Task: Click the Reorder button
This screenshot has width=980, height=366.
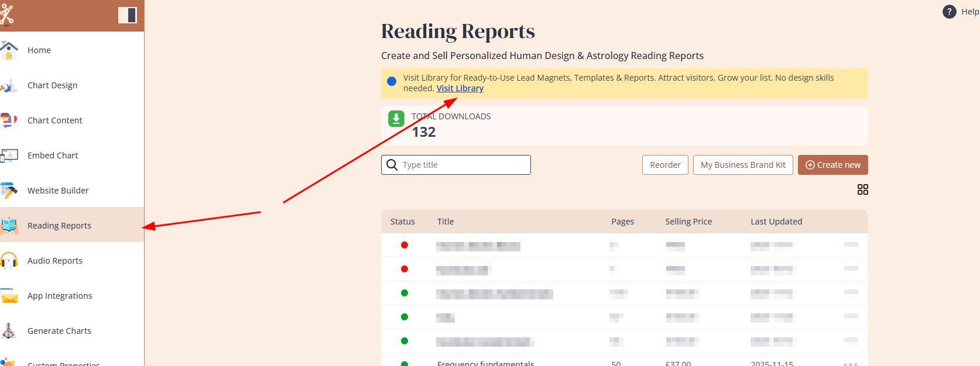Action: click(665, 165)
